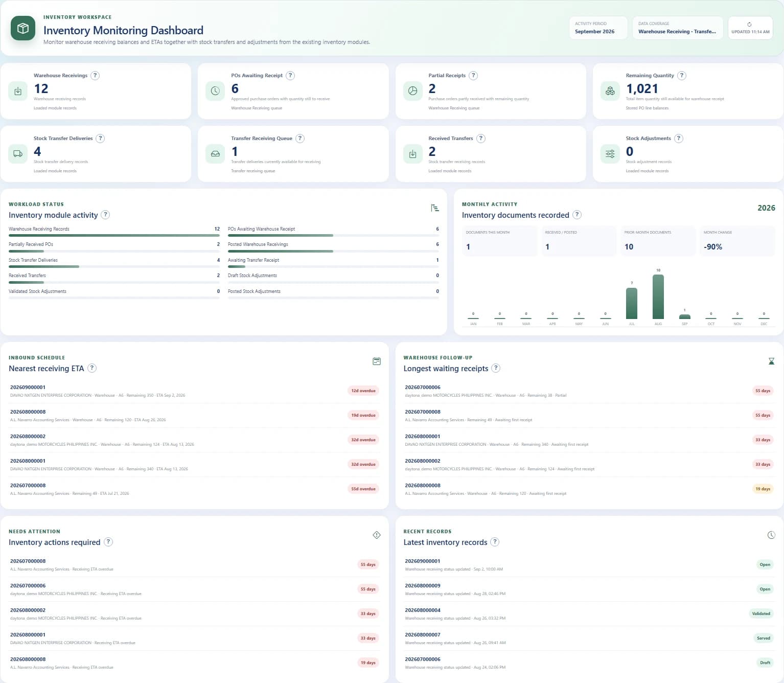Open help icon beside Stock Transfer Deliveries
The image size is (784, 683).
click(100, 139)
